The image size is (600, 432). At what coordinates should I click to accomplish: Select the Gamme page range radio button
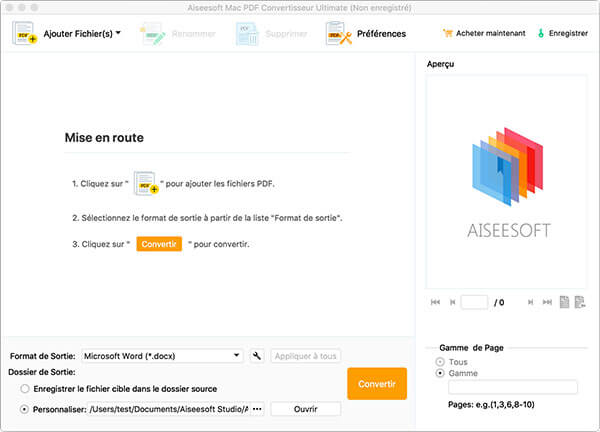click(440, 373)
